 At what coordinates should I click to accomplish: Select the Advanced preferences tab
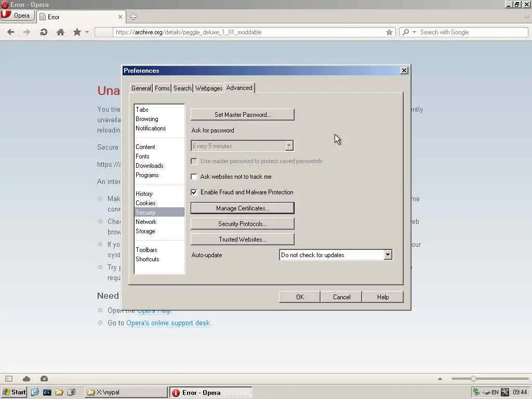pos(239,88)
